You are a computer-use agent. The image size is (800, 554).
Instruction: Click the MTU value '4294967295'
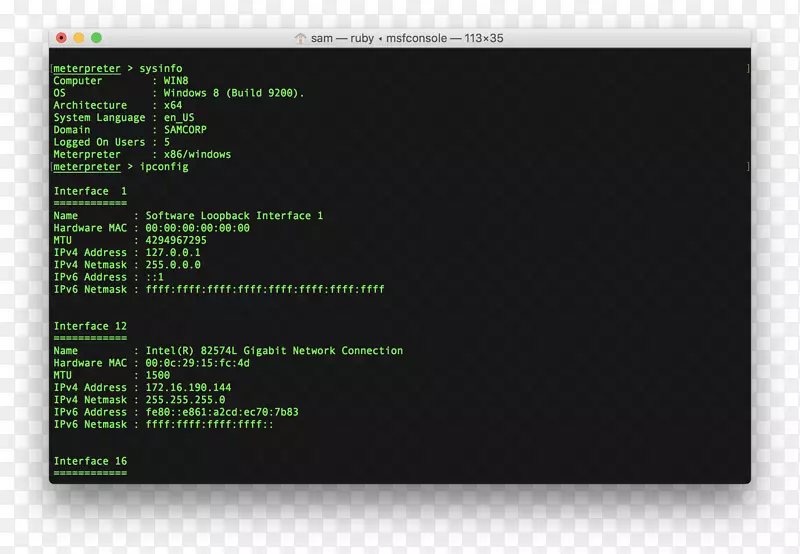[x=176, y=240]
